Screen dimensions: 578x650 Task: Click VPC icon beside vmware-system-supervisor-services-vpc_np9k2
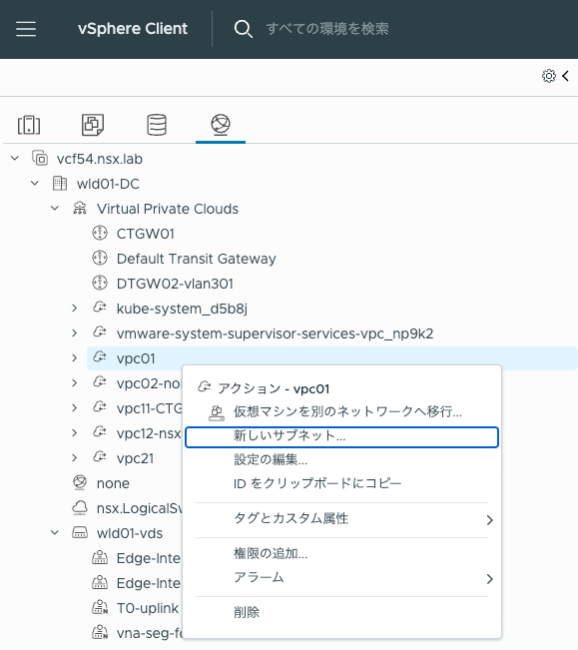(100, 332)
